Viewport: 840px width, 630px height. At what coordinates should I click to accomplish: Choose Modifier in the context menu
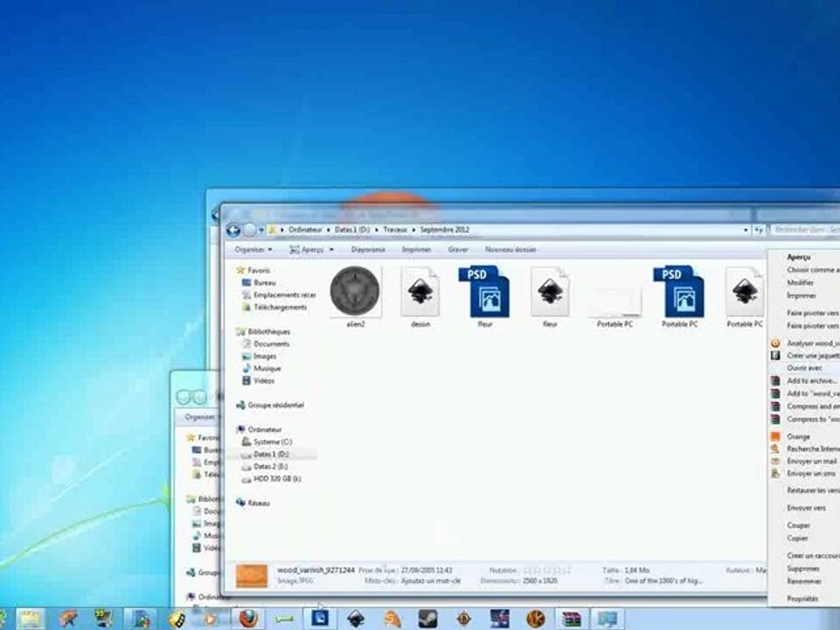(x=801, y=283)
